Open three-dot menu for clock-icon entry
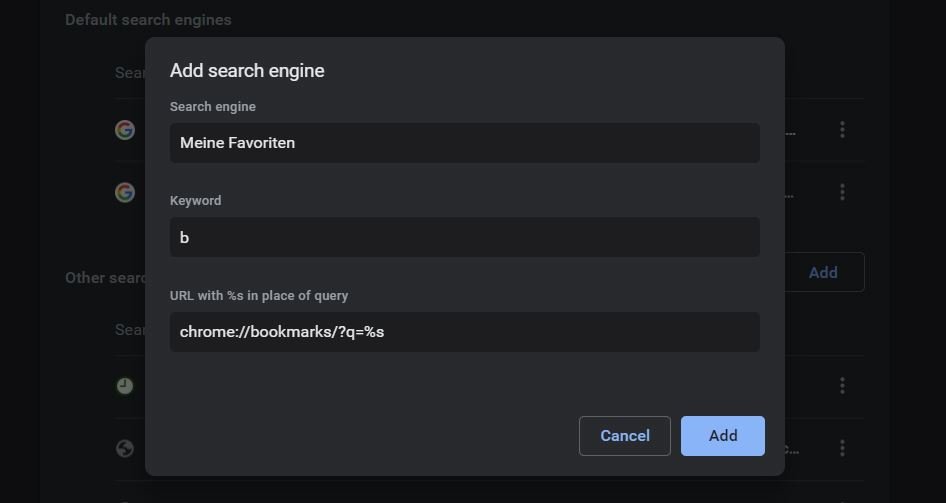This screenshot has height=503, width=946. 842,386
